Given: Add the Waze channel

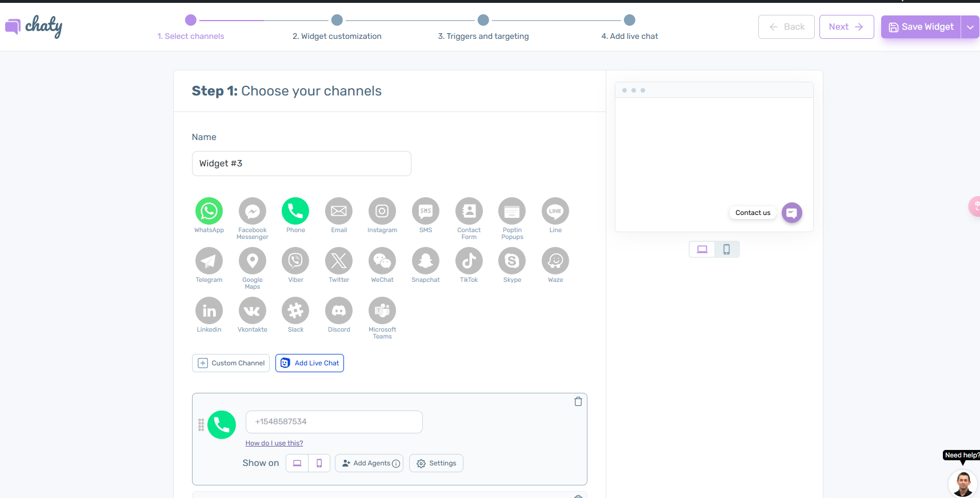Looking at the screenshot, I should tap(555, 261).
